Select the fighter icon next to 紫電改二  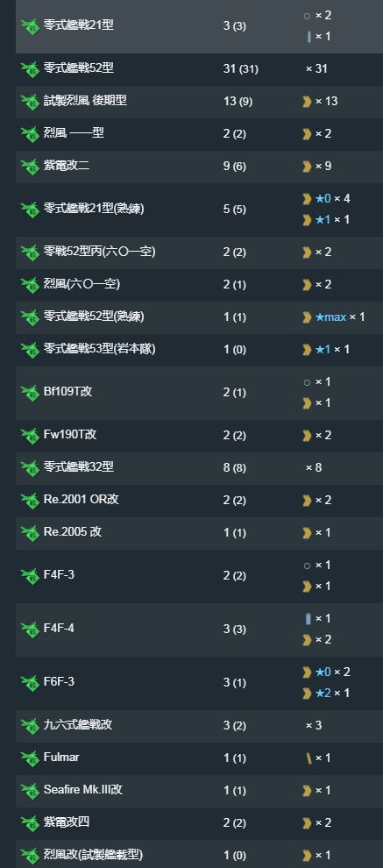[x=29, y=166]
